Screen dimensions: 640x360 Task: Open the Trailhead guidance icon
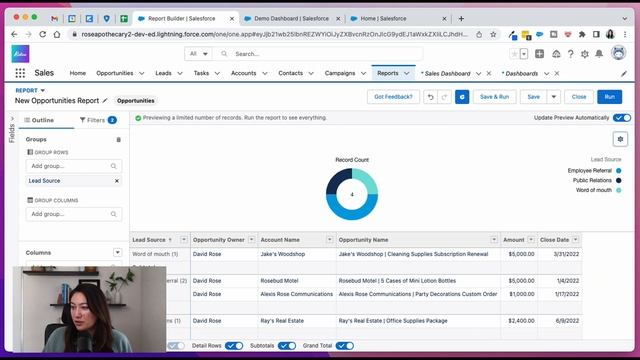click(556, 54)
